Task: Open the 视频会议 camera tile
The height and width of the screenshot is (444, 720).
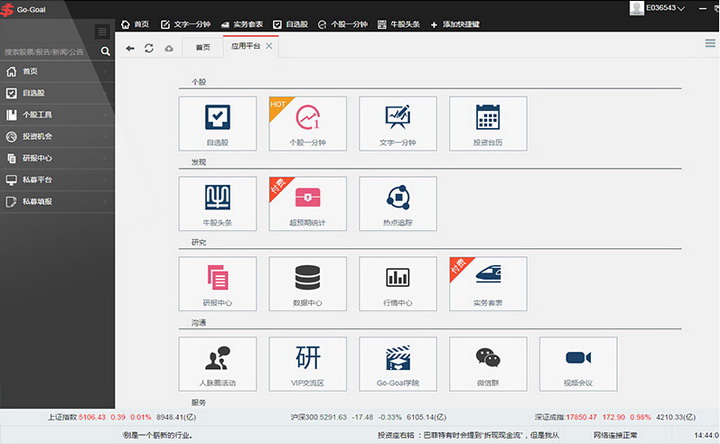Action: [x=579, y=364]
